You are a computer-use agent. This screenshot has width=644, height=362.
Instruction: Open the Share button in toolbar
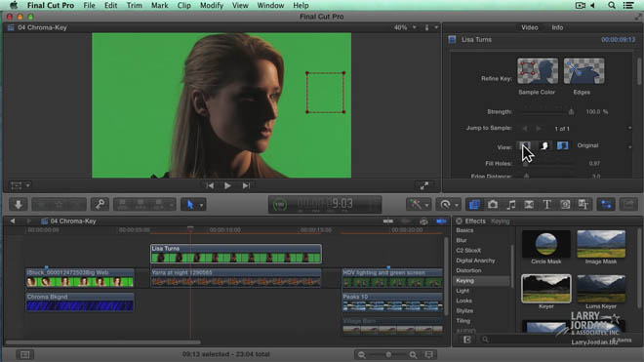point(628,204)
